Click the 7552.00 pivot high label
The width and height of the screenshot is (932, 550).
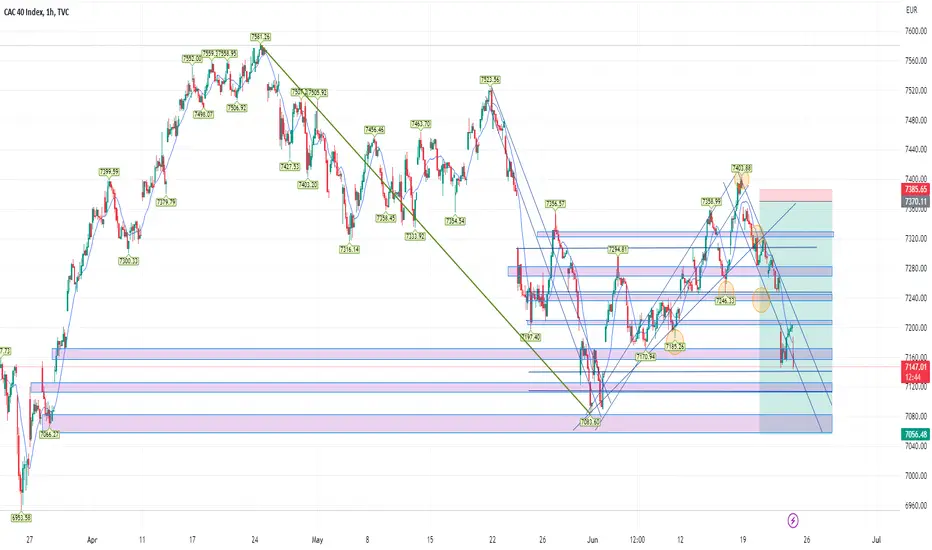pos(191,58)
